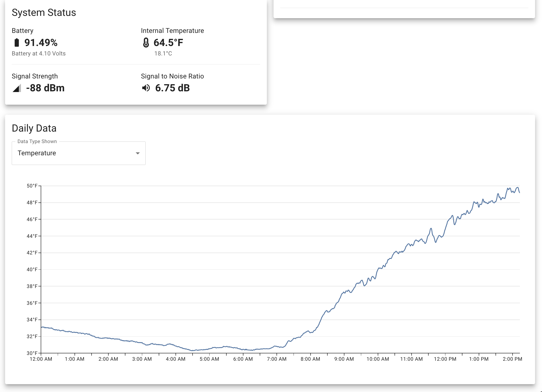Select the -88 dBm signal reading
Viewport: 542px width, 392px height.
pos(45,88)
